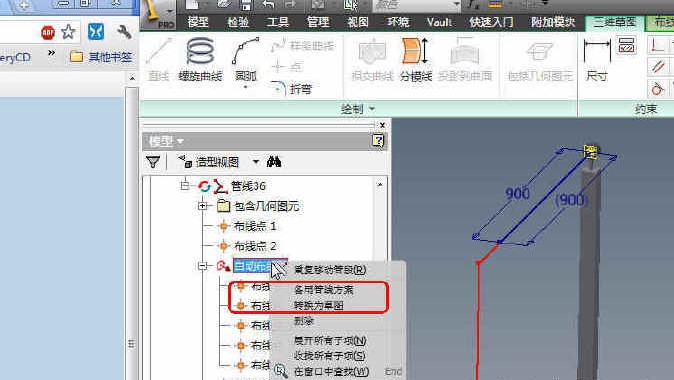Open the 模型 browser header dropdown
The image size is (674, 380).
[x=180, y=141]
